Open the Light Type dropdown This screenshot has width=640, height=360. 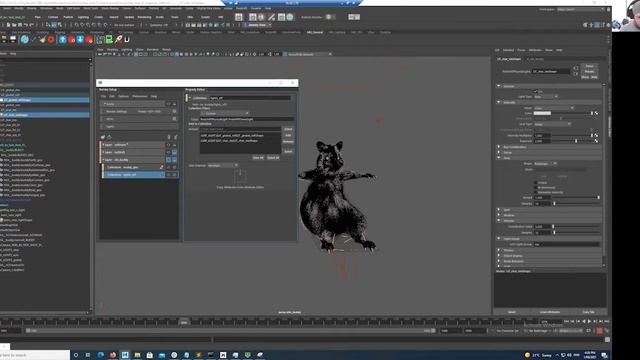pyautogui.click(x=546, y=97)
